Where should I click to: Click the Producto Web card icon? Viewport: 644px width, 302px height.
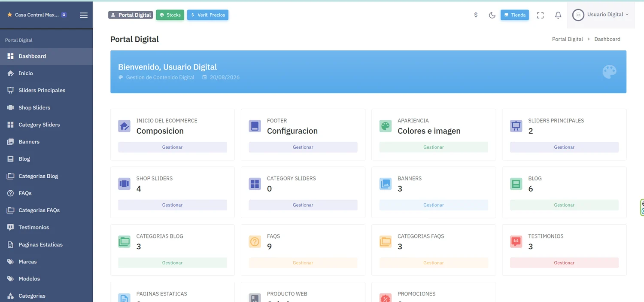click(x=255, y=298)
